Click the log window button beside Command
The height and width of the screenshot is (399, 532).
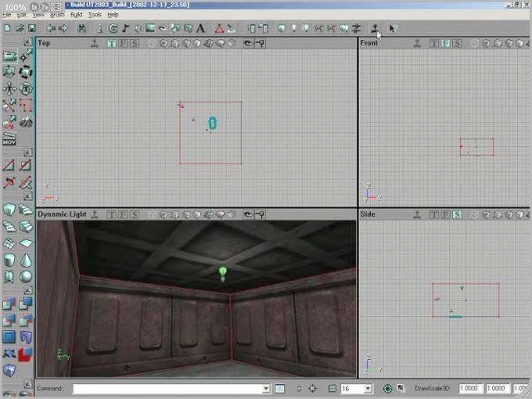(280, 389)
